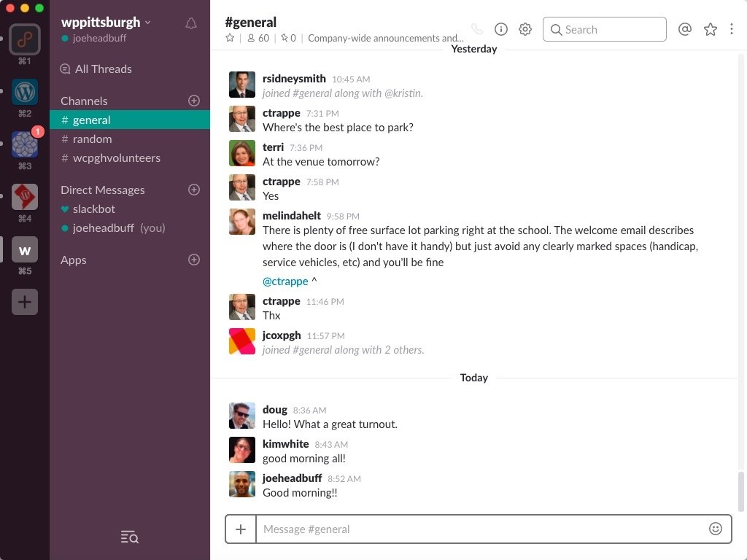747x560 pixels.
Task: Open All Threads view
Action: pyautogui.click(x=96, y=69)
